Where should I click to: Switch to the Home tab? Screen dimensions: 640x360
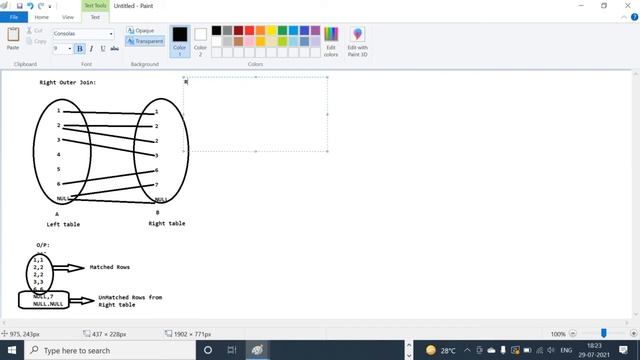(x=42, y=17)
